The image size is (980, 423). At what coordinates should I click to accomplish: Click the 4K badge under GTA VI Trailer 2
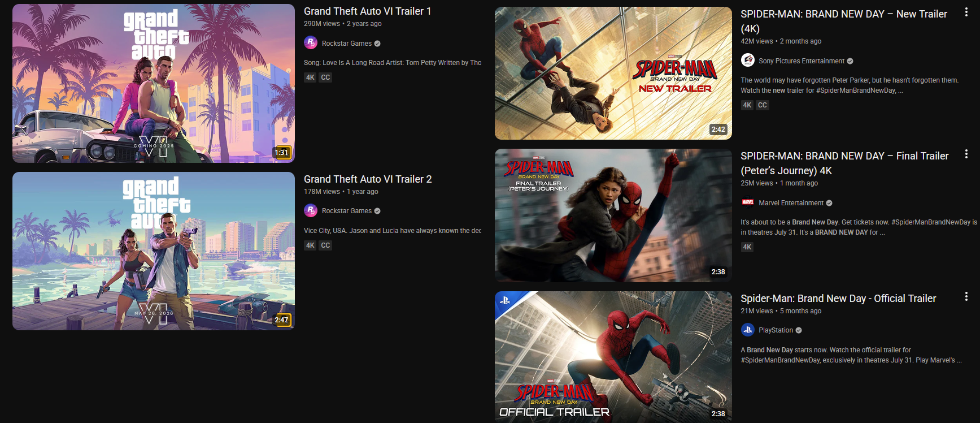[310, 245]
